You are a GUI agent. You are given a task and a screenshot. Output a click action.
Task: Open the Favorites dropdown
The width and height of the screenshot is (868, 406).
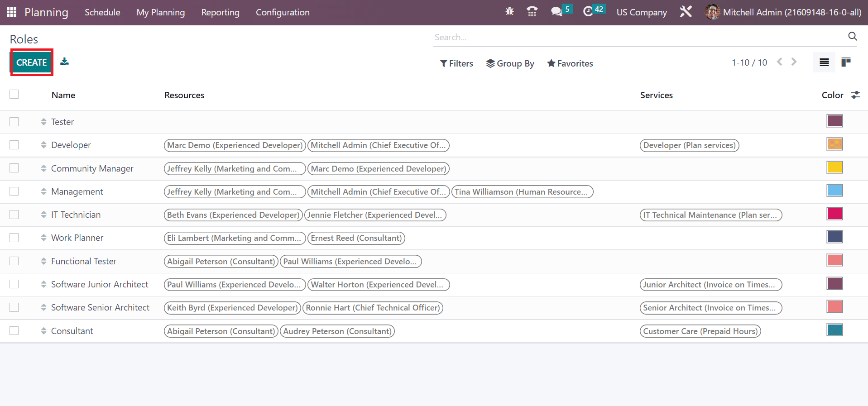coord(570,63)
